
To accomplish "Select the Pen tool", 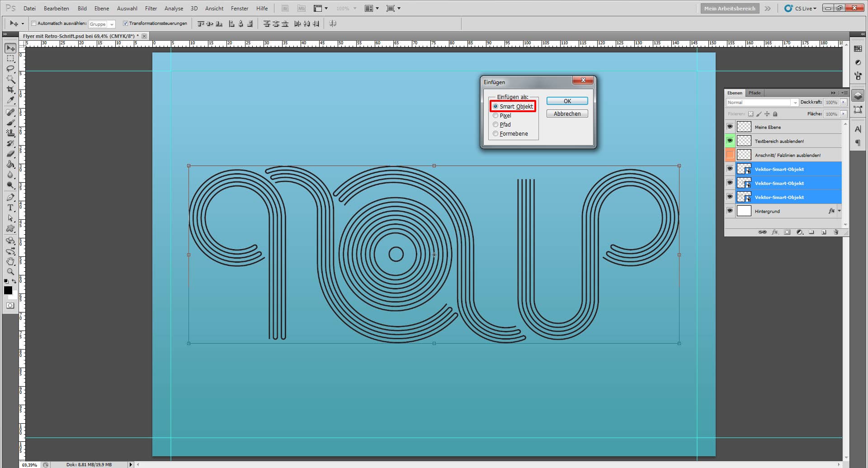I will (10, 197).
